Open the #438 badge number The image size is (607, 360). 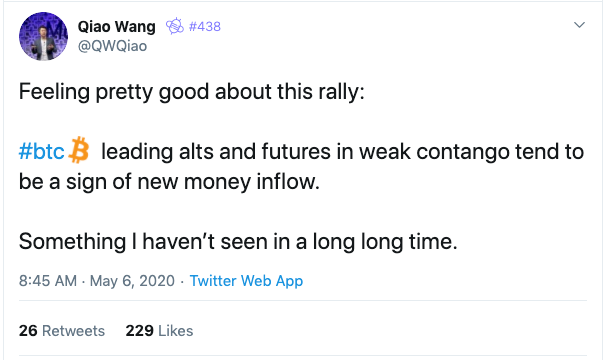coord(205,26)
